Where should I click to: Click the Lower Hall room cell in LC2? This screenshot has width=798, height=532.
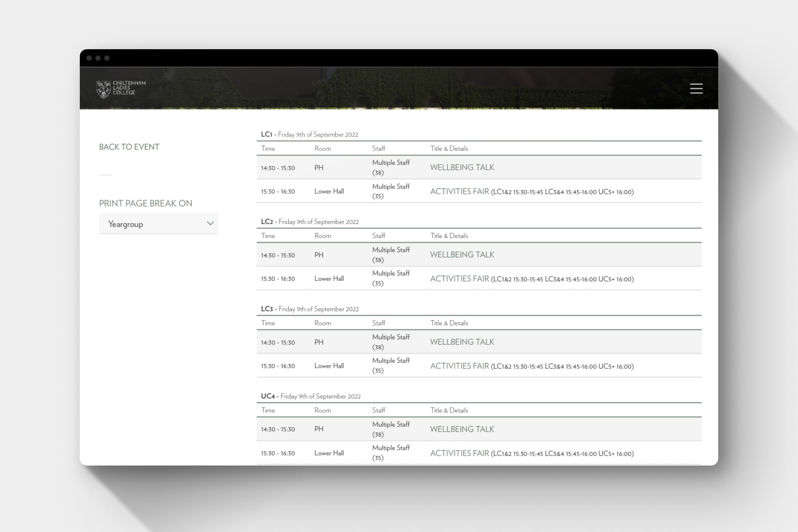click(329, 278)
